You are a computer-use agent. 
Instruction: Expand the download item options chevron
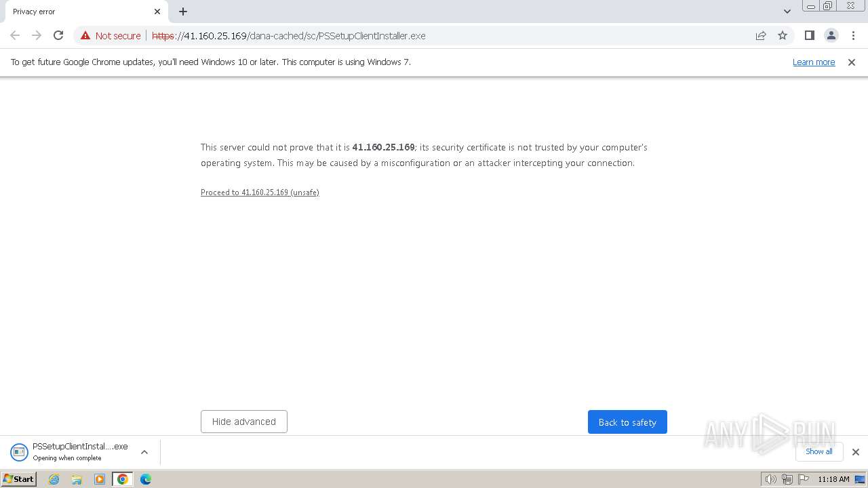coord(144,452)
